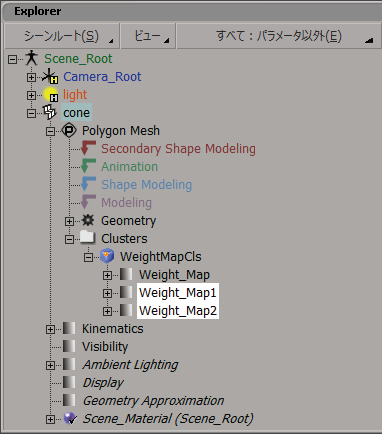This screenshot has width=382, height=434.
Task: Click the Ambient Lighting property icon
Action: pos(69,364)
